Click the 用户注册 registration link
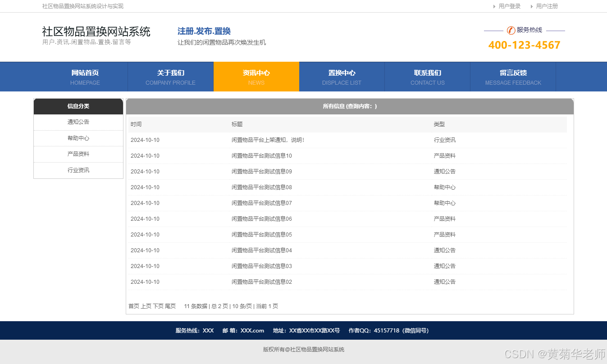This screenshot has height=364, width=607. (x=546, y=6)
